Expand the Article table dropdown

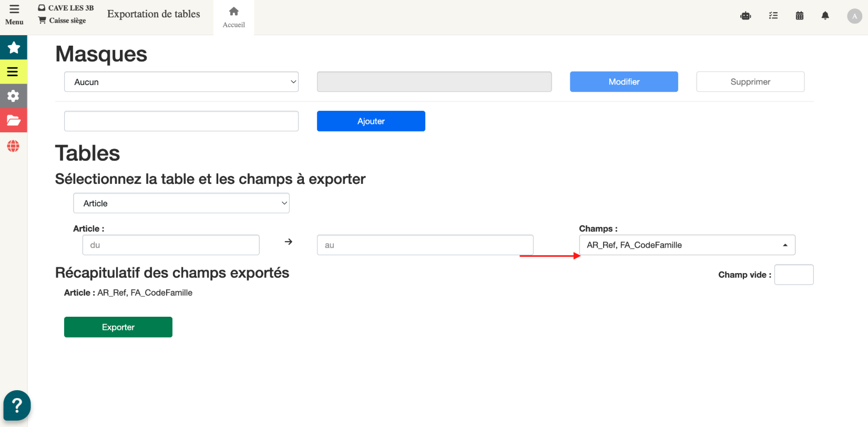[181, 203]
